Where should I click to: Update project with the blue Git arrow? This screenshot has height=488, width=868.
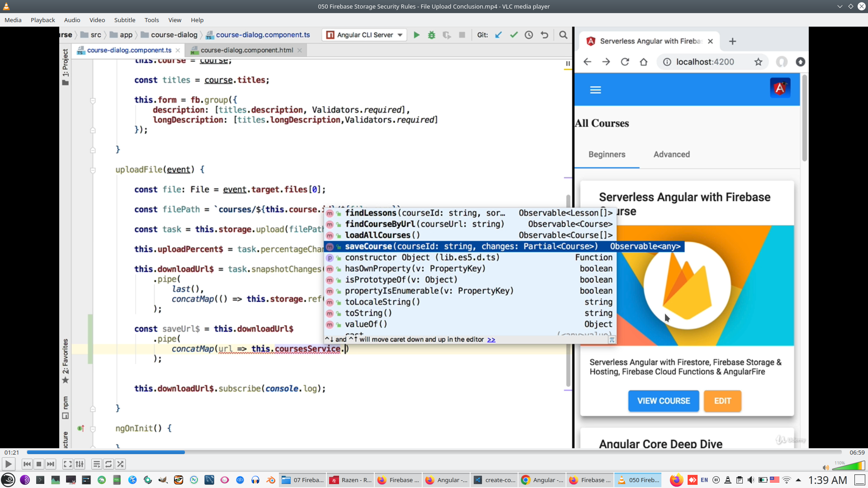pyautogui.click(x=499, y=35)
